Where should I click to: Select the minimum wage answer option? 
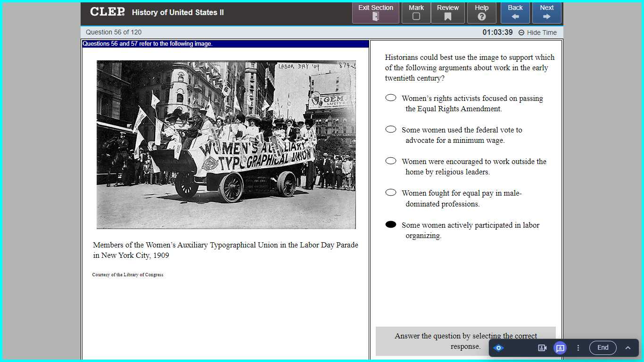pyautogui.click(x=391, y=130)
